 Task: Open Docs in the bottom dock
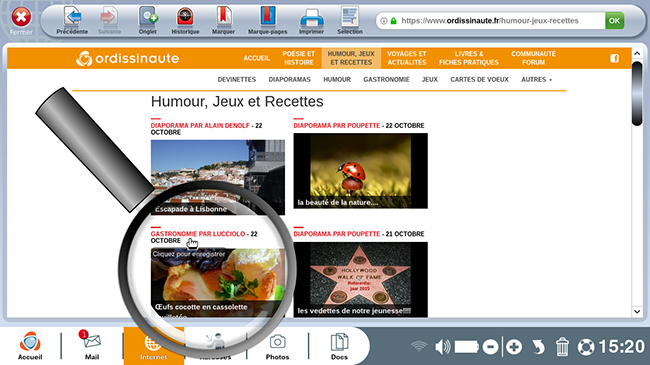(339, 346)
